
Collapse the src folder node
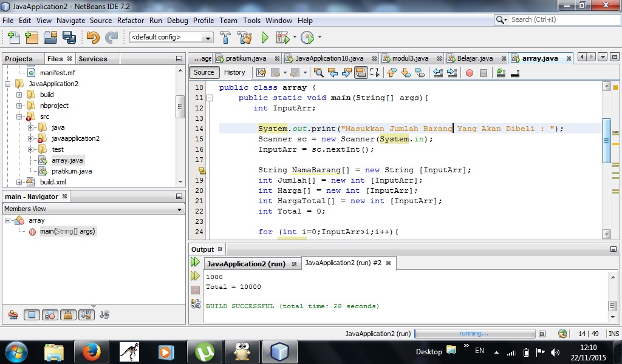(19, 117)
